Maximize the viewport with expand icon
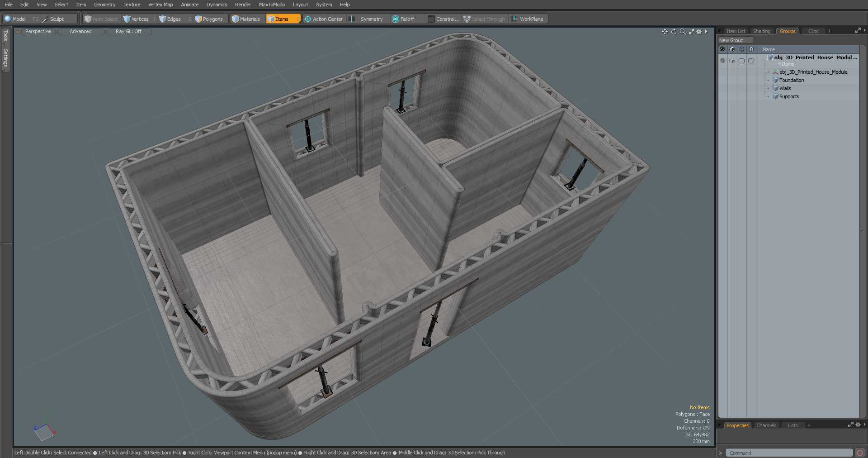This screenshot has height=458, width=868. tap(691, 32)
